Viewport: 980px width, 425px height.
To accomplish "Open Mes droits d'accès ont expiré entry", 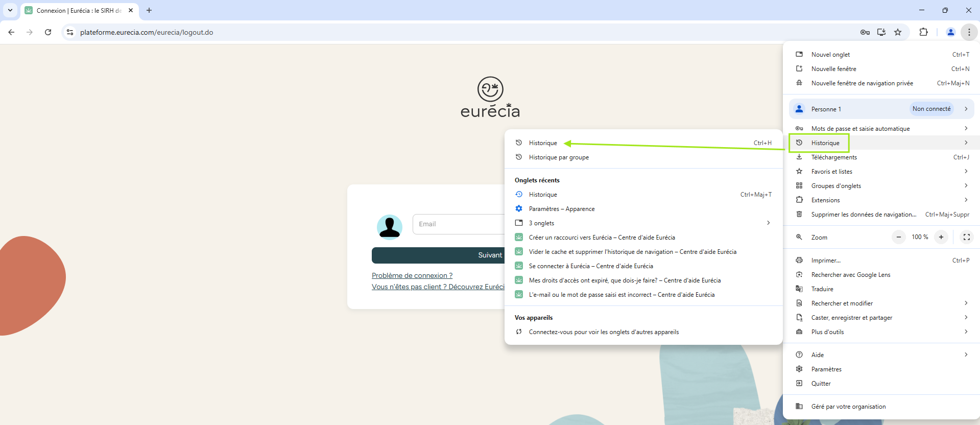I will click(643, 280).
